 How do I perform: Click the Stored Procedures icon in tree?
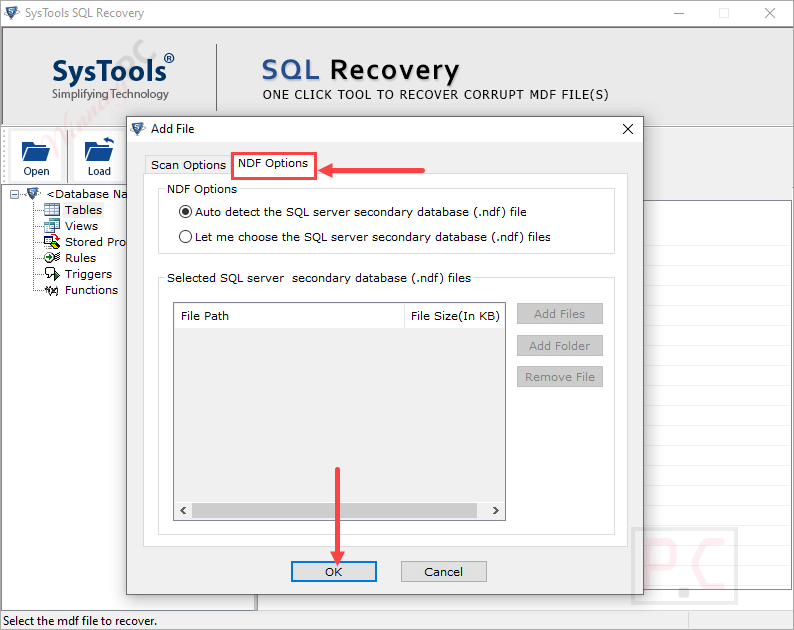[52, 242]
